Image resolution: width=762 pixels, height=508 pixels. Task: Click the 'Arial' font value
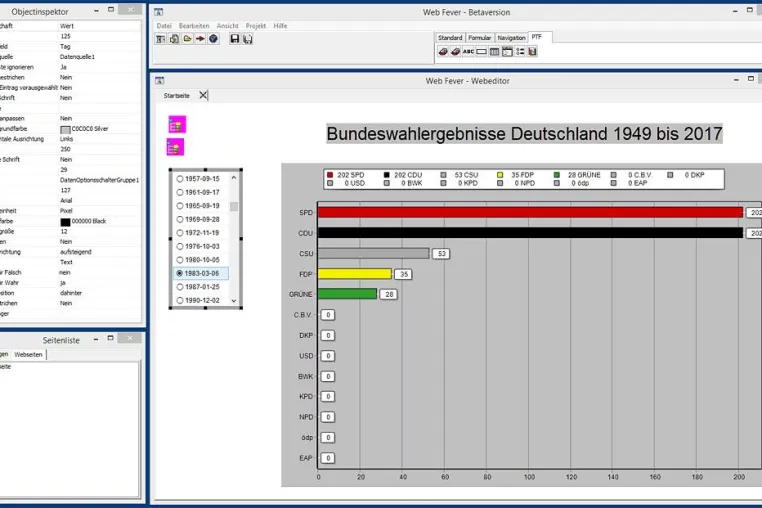[66, 200]
